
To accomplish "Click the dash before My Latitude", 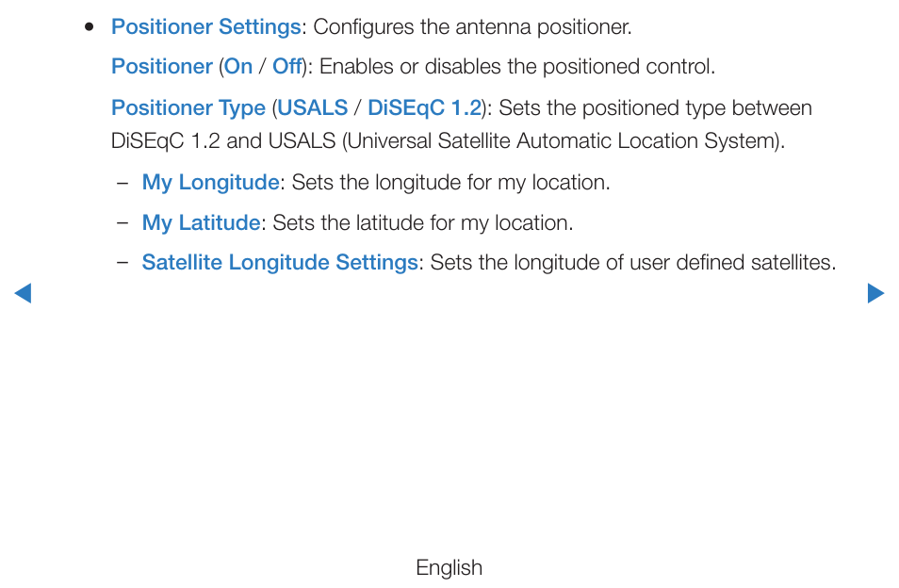I will (x=122, y=223).
